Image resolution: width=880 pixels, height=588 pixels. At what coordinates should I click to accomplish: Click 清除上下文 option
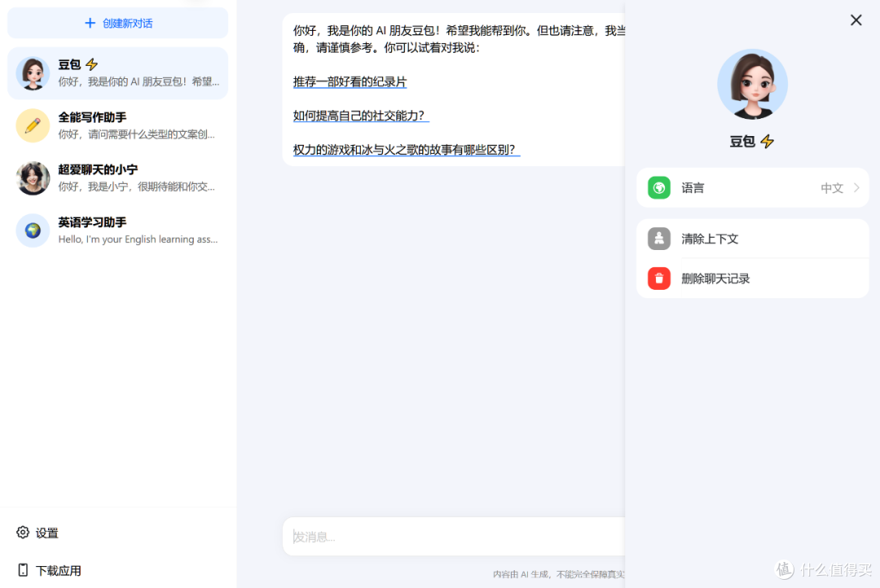753,239
